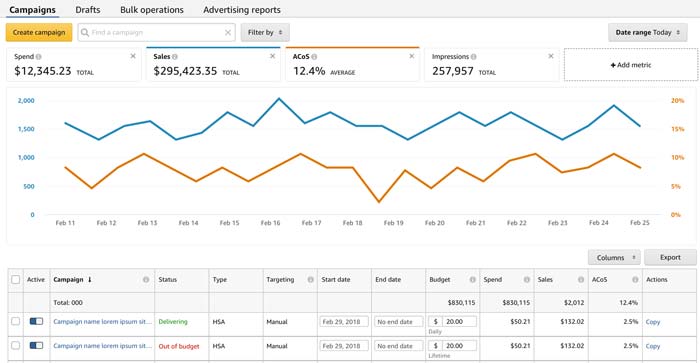Image resolution: width=700 pixels, height=363 pixels.
Task: Click the info icon next to Spend metric
Action: [x=39, y=57]
